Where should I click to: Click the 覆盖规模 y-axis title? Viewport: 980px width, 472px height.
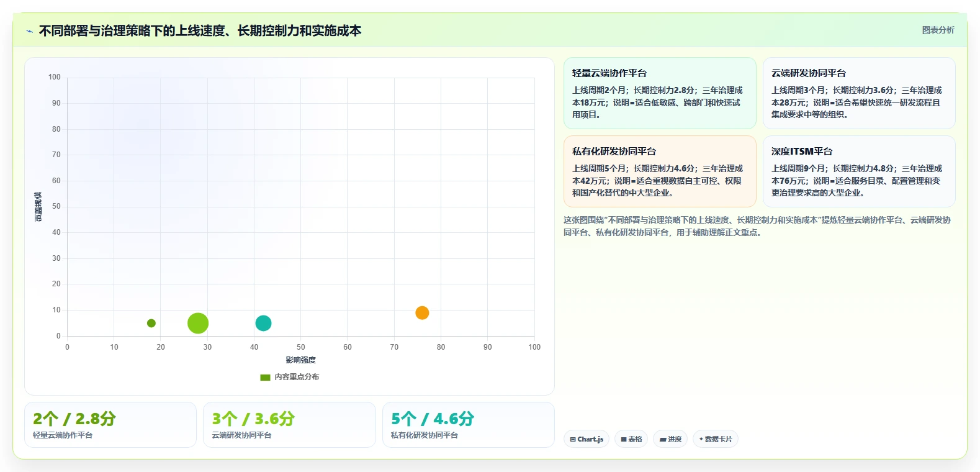tap(38, 207)
